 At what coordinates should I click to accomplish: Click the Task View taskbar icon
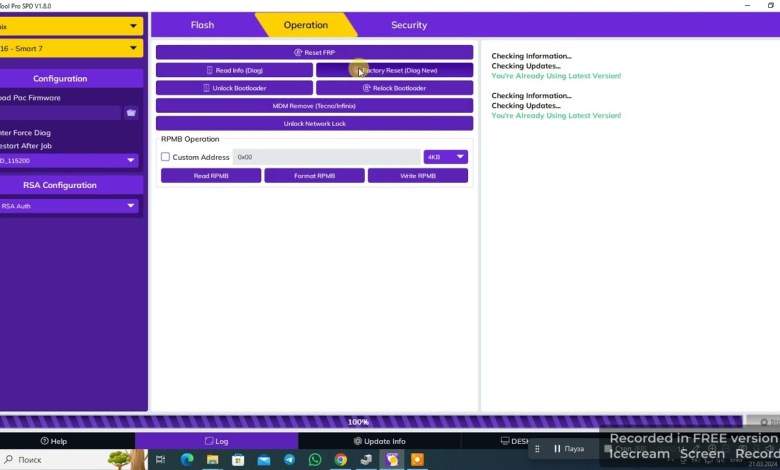click(x=160, y=460)
